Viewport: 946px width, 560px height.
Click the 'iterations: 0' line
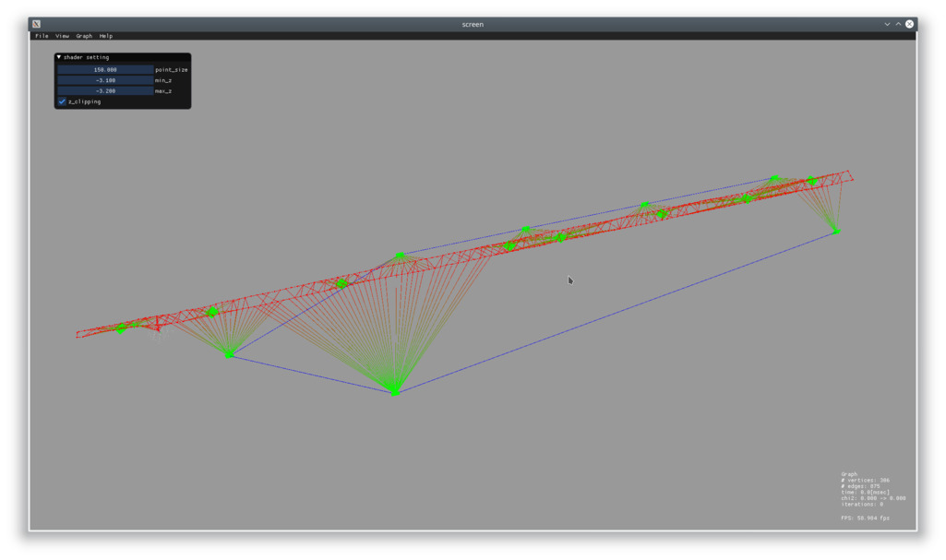point(861,505)
